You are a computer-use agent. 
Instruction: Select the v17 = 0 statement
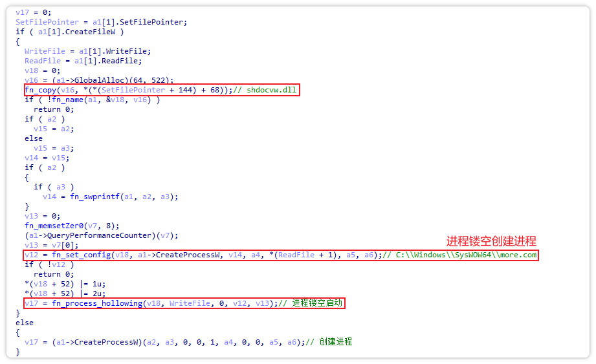[x=30, y=12]
